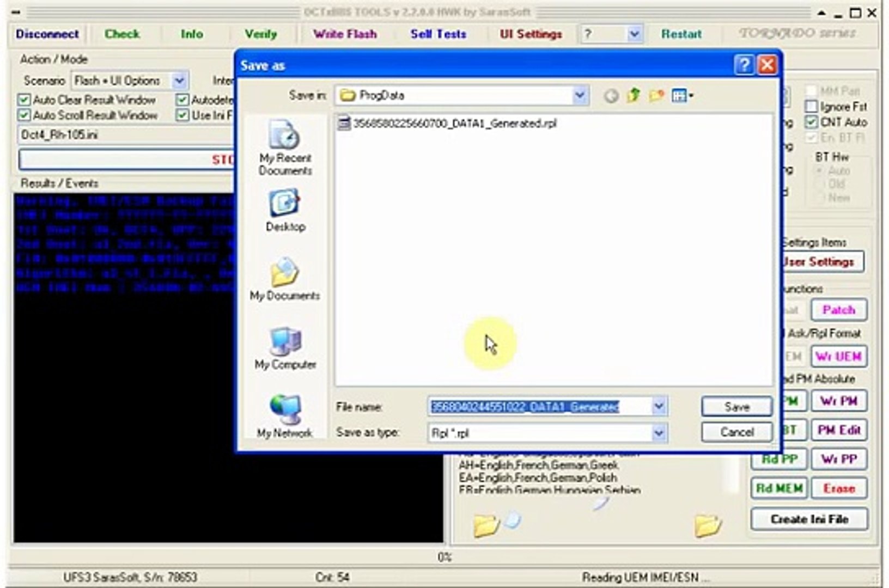
Task: Toggle Auto Clear Result Window checkbox
Action: tap(24, 100)
